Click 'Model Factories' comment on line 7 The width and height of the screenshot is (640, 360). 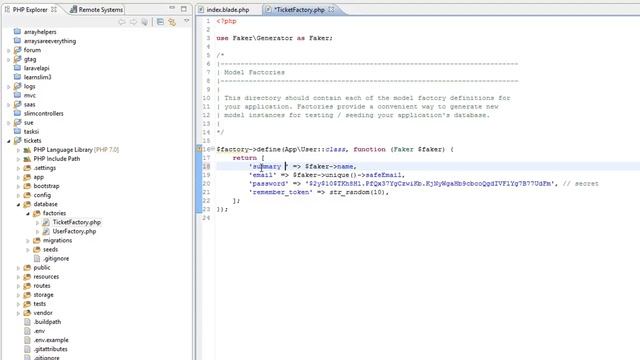(x=254, y=72)
